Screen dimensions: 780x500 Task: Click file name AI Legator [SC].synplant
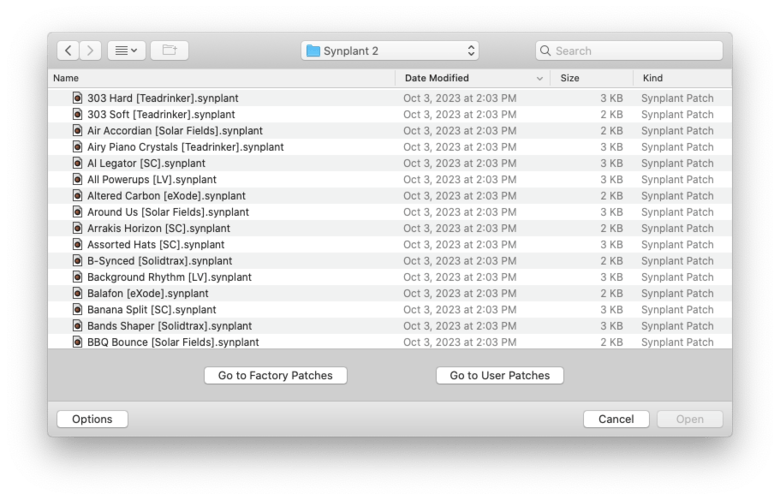click(x=146, y=163)
